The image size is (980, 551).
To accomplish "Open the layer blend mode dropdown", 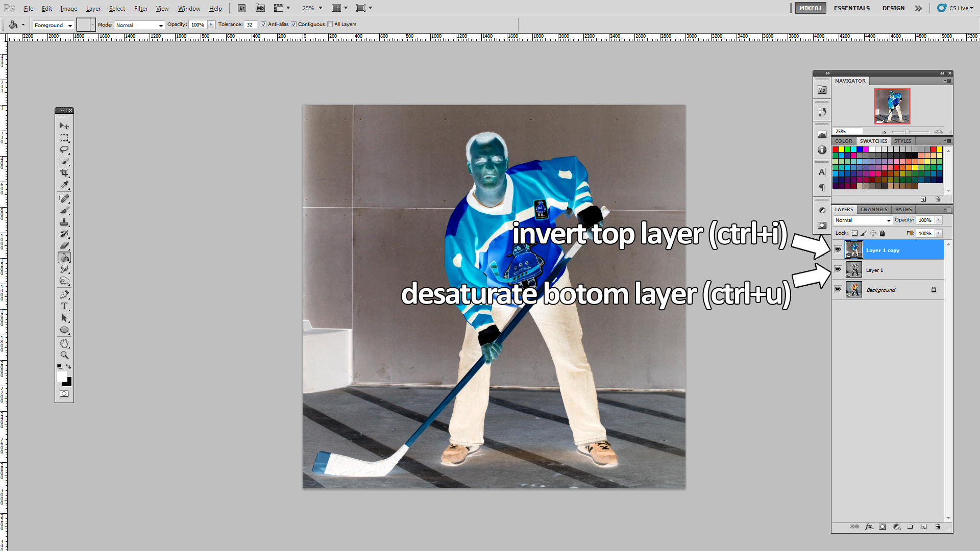I will (x=863, y=220).
